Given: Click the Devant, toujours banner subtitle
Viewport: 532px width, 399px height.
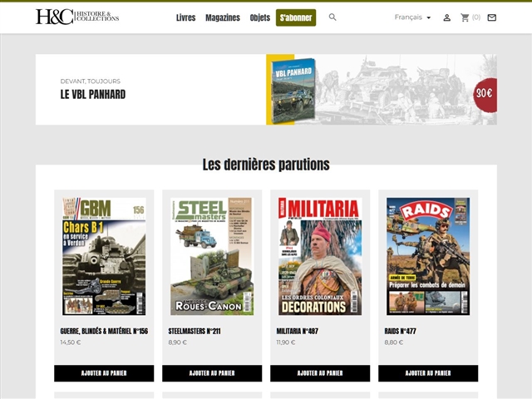Looking at the screenshot, I should (x=91, y=81).
